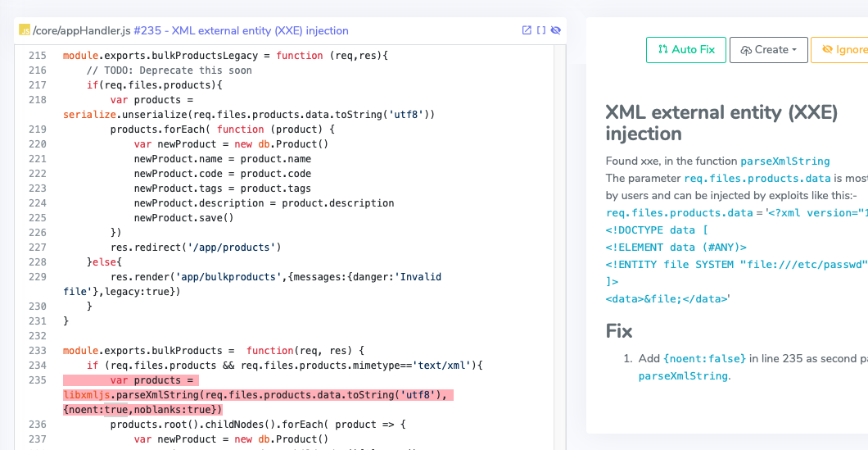Open the file in a new window icon

click(x=527, y=30)
